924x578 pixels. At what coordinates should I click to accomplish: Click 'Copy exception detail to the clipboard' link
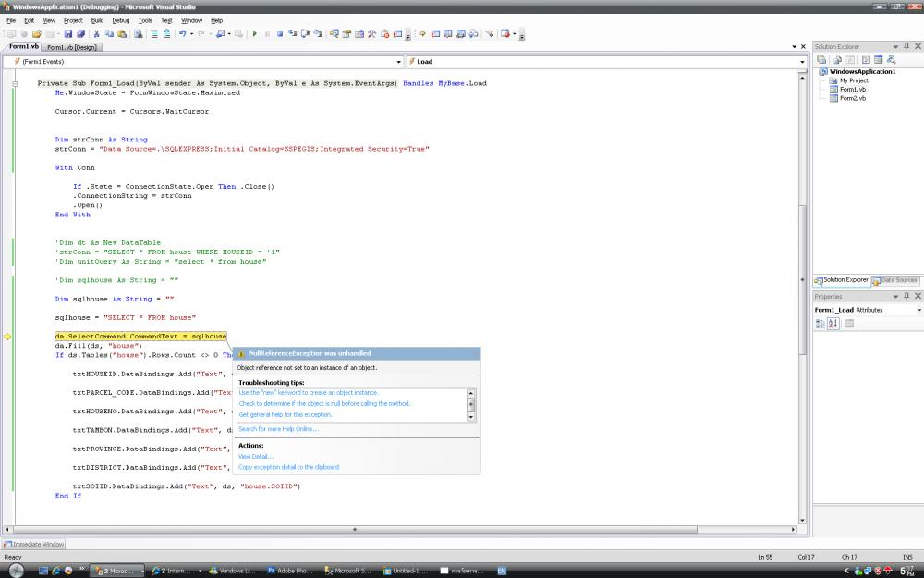point(288,467)
